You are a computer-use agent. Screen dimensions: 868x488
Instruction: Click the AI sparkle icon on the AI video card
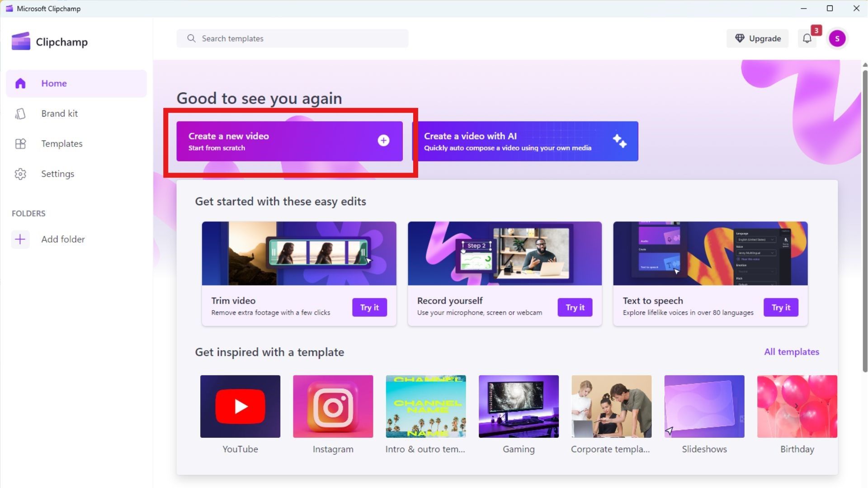[x=620, y=141]
